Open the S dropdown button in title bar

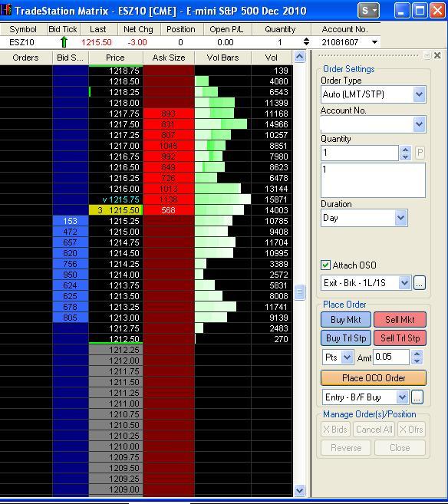[x=368, y=11]
